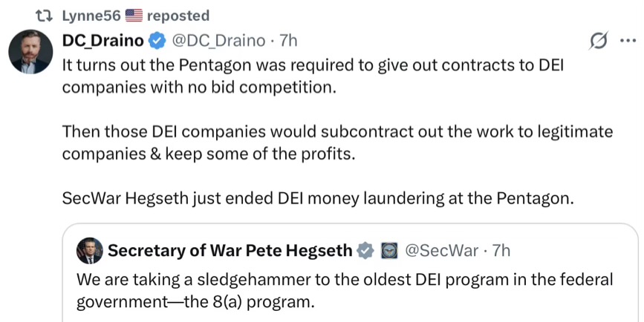
Task: Click the paragraph about subcontracting to legitimate companies
Action: pos(337,142)
